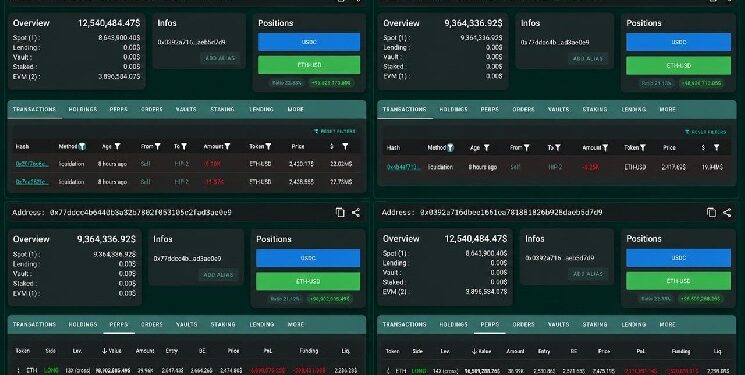
Task: Sort by Value arrow in 0x0392 perps table
Action: 474,352
